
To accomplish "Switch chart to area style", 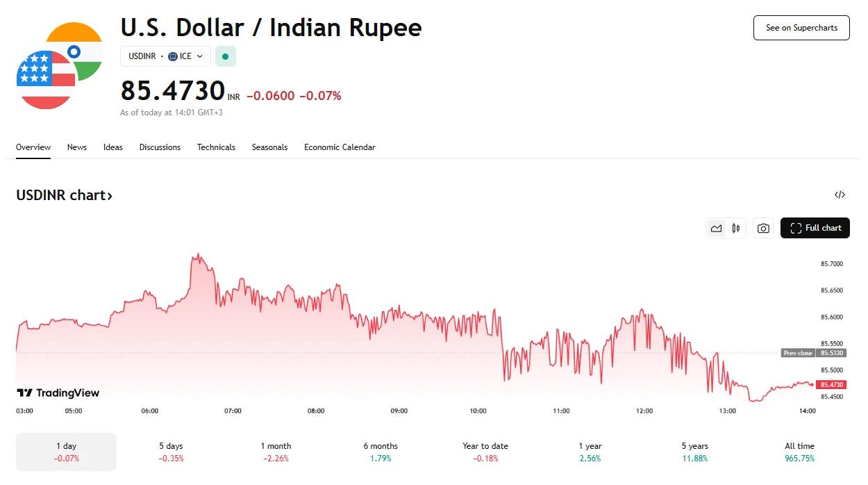I will pos(716,228).
